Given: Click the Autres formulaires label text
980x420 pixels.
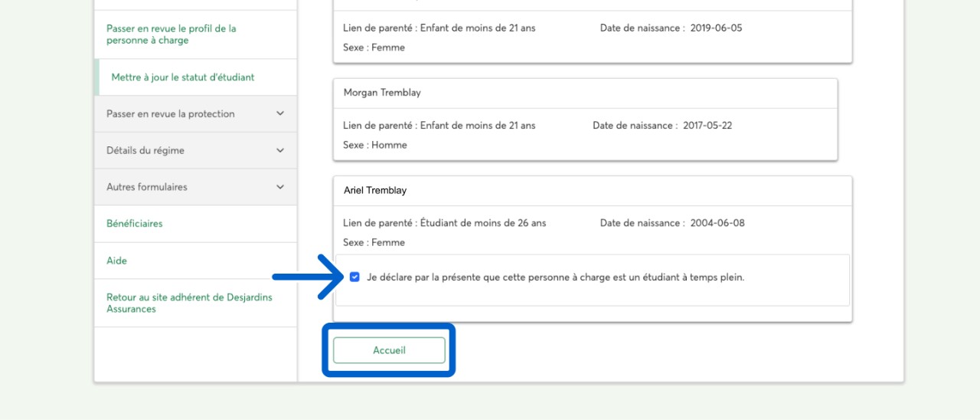Looking at the screenshot, I should coord(147,187).
